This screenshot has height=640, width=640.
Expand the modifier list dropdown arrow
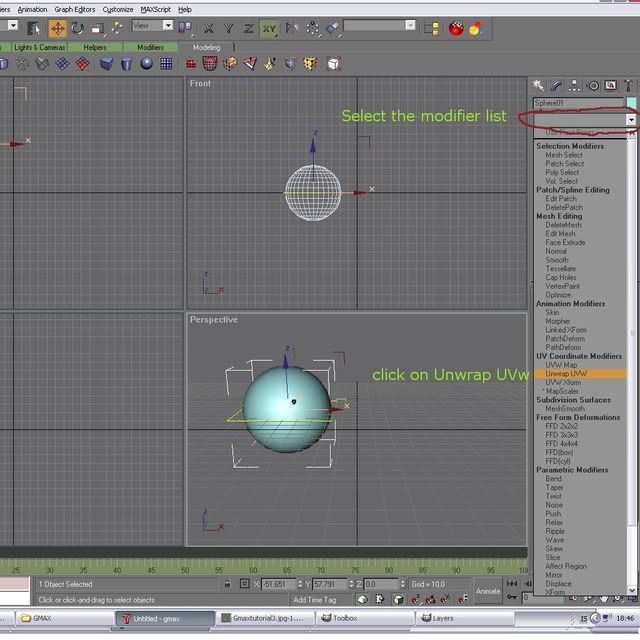pos(631,119)
